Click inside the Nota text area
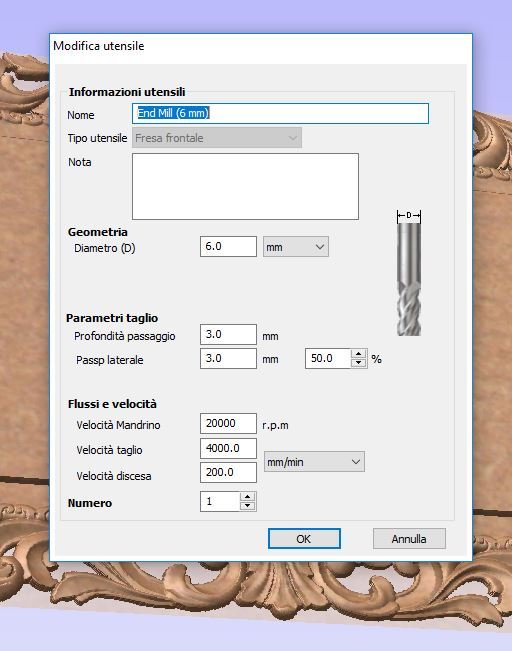Viewport: 512px width, 651px height. click(245, 186)
